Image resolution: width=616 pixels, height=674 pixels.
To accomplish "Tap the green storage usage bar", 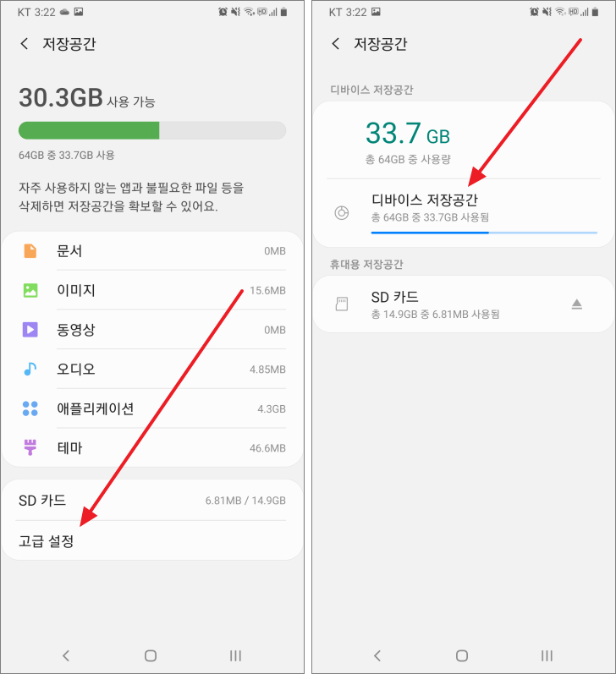I will [152, 130].
